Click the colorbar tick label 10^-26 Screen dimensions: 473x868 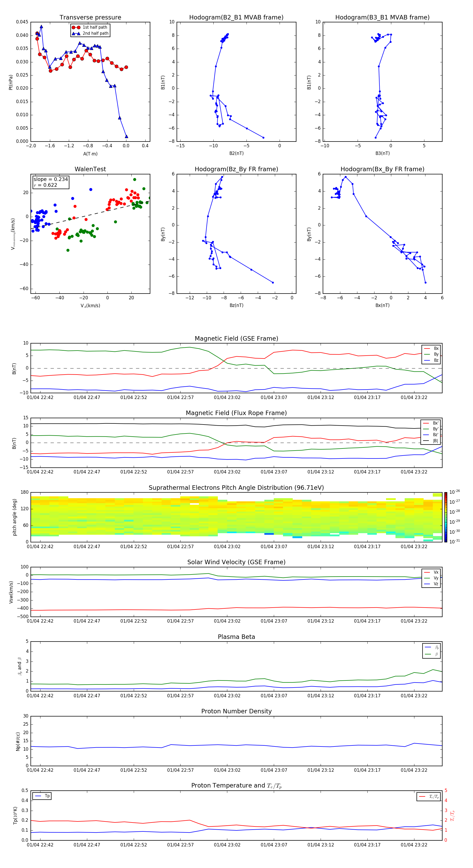click(455, 492)
